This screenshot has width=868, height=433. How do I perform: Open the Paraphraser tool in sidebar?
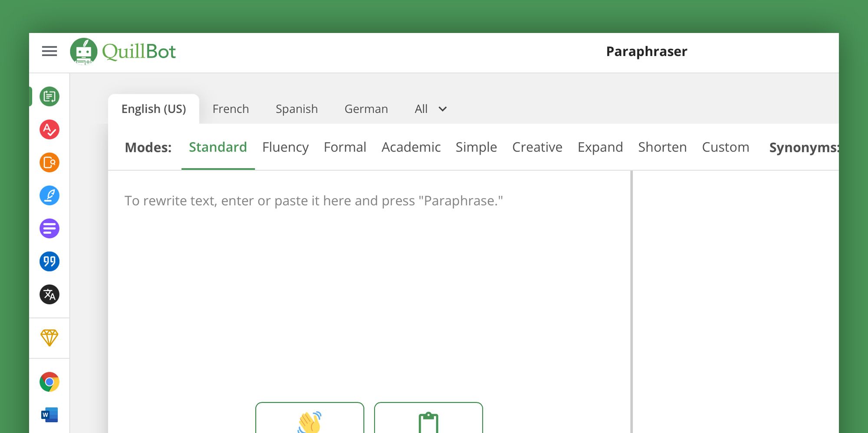tap(49, 96)
